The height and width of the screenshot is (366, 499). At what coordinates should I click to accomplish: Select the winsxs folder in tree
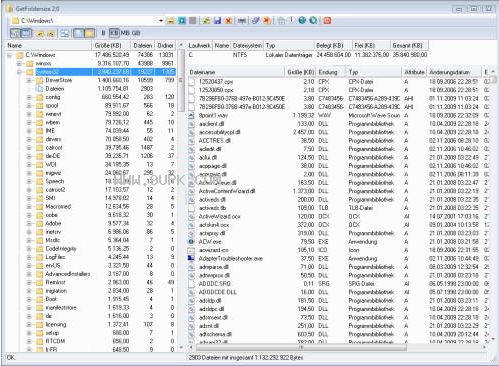click(43, 63)
